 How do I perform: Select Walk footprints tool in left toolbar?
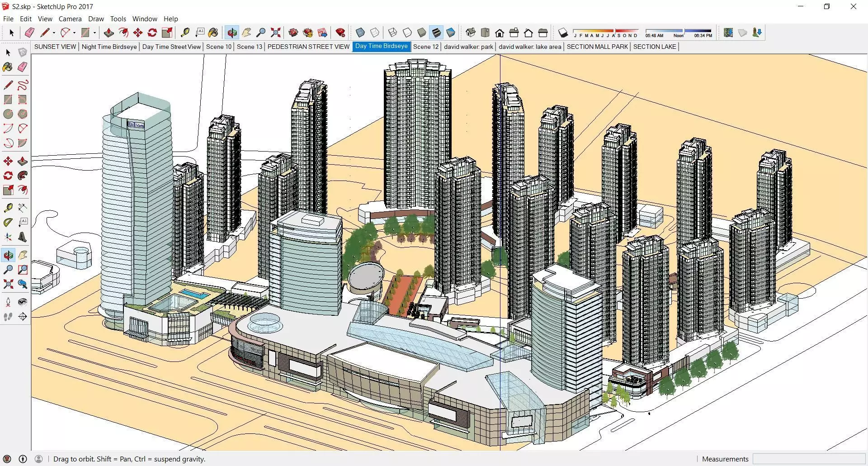8,317
